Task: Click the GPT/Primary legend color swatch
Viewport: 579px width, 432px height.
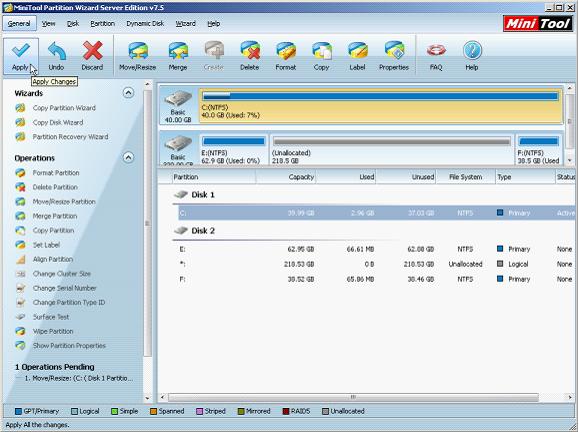Action: pos(18,411)
